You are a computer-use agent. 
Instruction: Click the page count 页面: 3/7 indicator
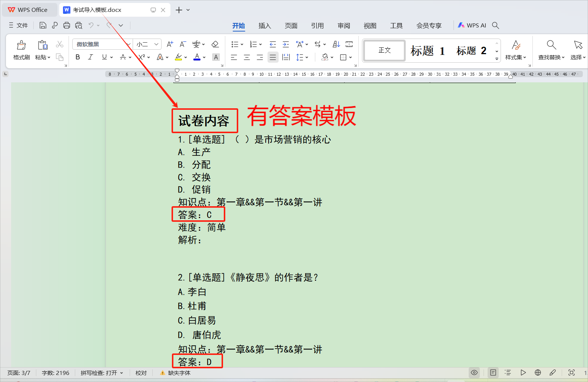point(19,373)
